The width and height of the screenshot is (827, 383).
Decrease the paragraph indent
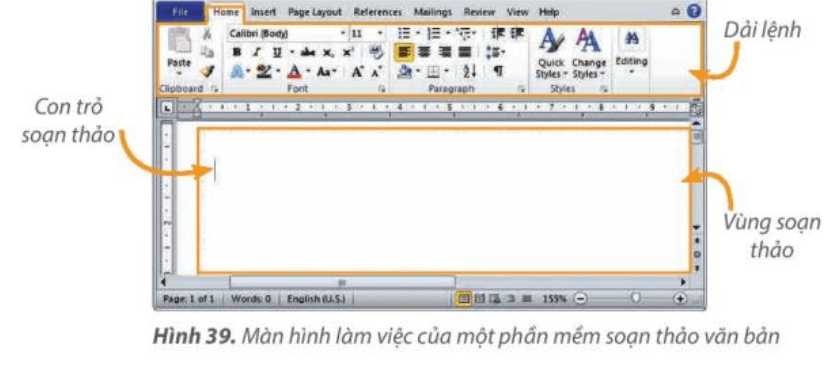pyautogui.click(x=498, y=34)
